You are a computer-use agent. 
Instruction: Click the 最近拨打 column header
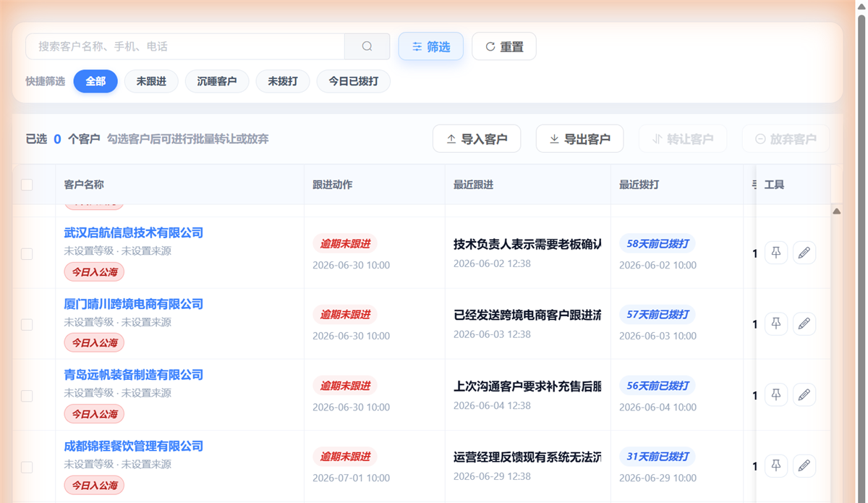tap(639, 185)
